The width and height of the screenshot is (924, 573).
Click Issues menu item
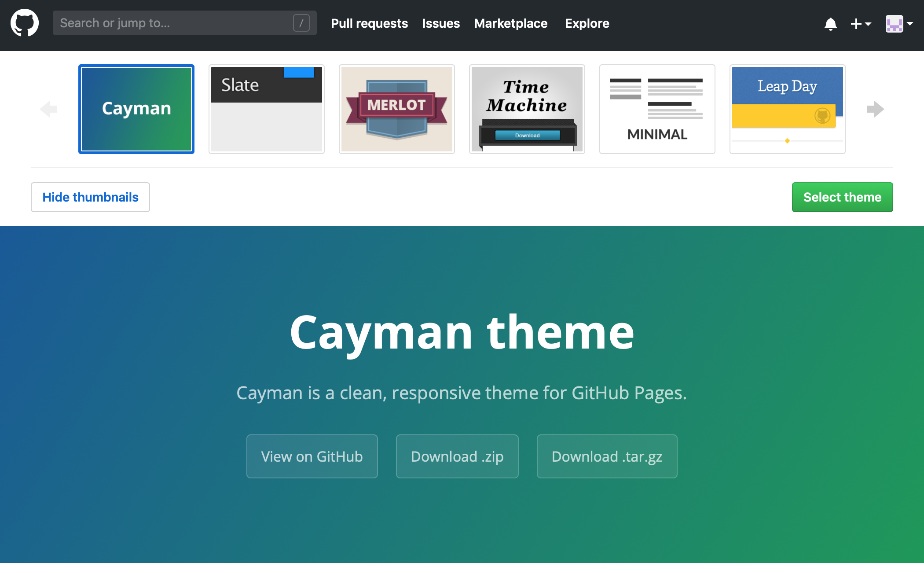click(x=441, y=24)
